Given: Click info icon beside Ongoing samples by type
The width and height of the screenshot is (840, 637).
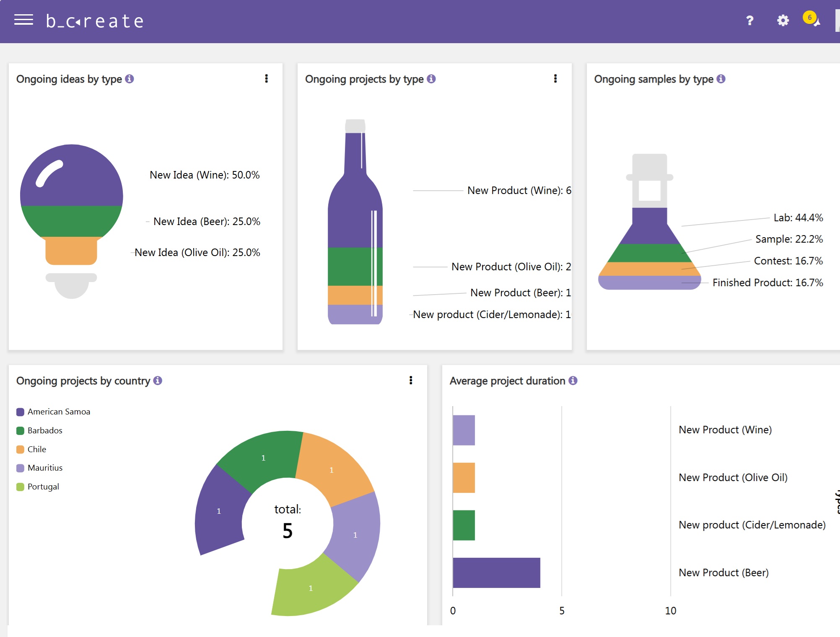Looking at the screenshot, I should [721, 79].
